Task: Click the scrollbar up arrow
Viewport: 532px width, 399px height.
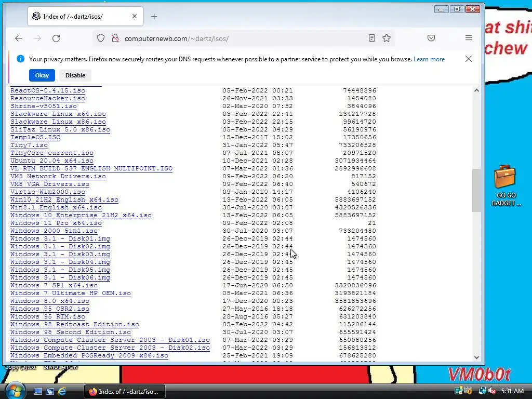Action: pos(476,90)
